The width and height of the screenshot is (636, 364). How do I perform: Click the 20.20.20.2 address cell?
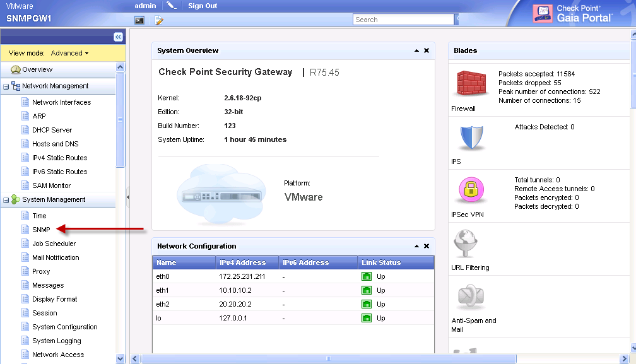[247, 304]
